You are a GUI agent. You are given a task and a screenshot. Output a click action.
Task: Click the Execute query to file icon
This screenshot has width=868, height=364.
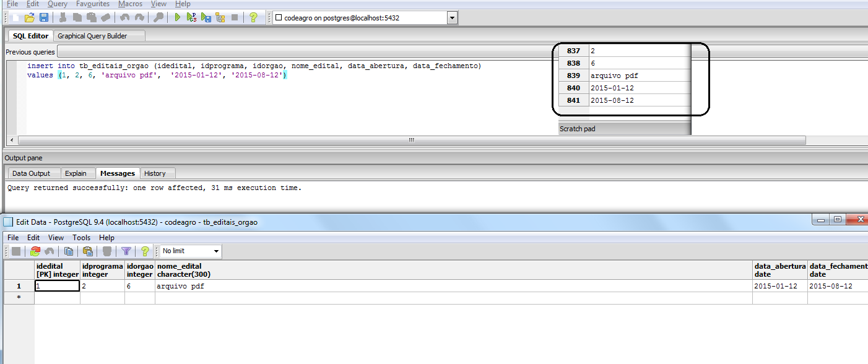coord(207,17)
